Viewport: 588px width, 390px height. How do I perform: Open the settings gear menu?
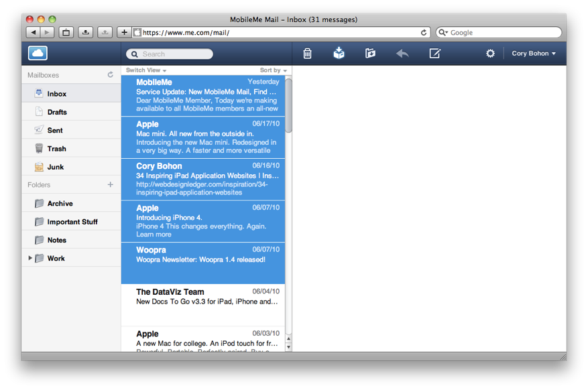coord(490,54)
